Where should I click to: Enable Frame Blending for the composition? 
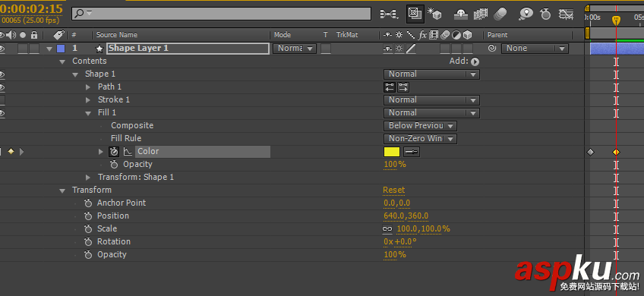pyautogui.click(x=481, y=14)
